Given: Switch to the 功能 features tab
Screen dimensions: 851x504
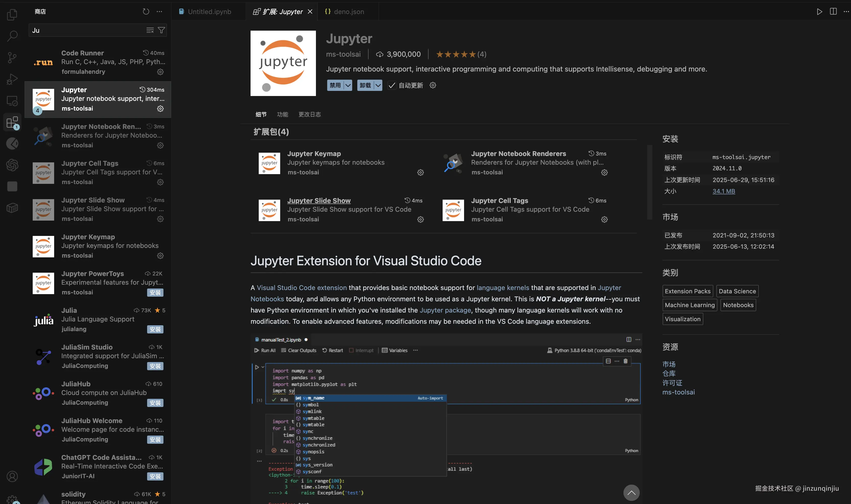Looking at the screenshot, I should [x=282, y=114].
